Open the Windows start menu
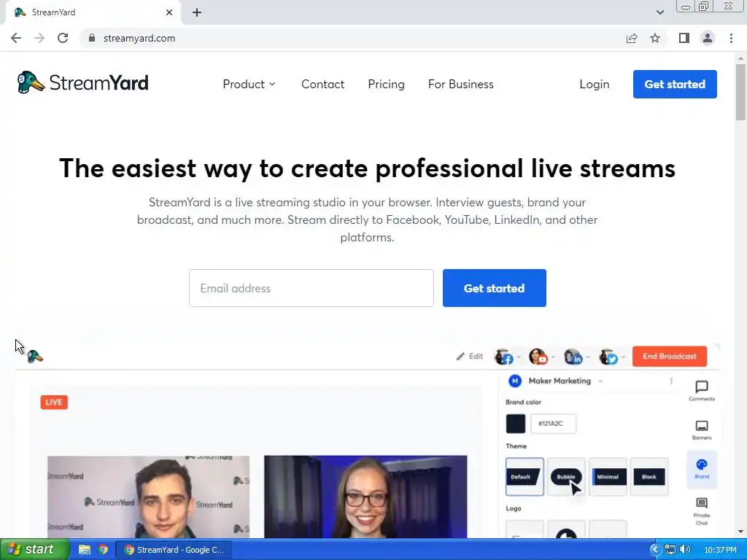 click(x=35, y=550)
